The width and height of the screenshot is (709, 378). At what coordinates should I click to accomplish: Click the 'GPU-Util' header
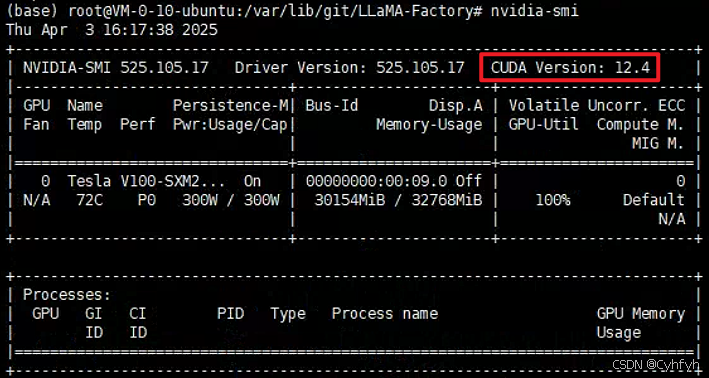pyautogui.click(x=544, y=125)
